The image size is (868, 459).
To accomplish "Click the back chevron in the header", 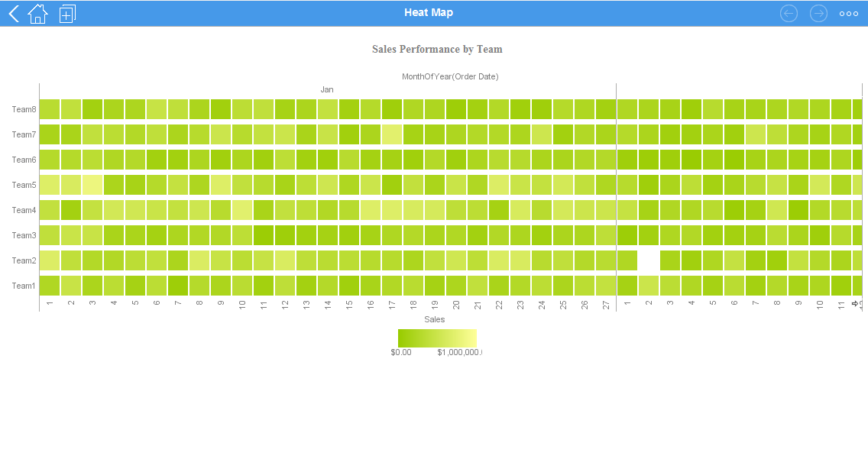I will click(x=13, y=13).
